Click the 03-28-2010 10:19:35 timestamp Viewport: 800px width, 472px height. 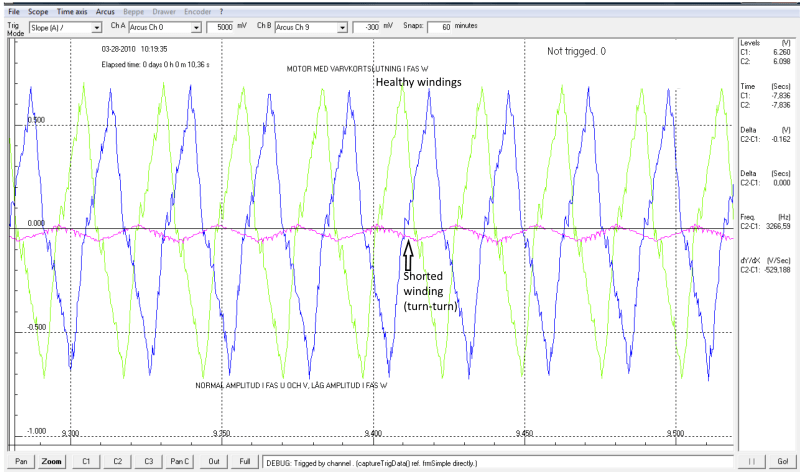[134, 49]
